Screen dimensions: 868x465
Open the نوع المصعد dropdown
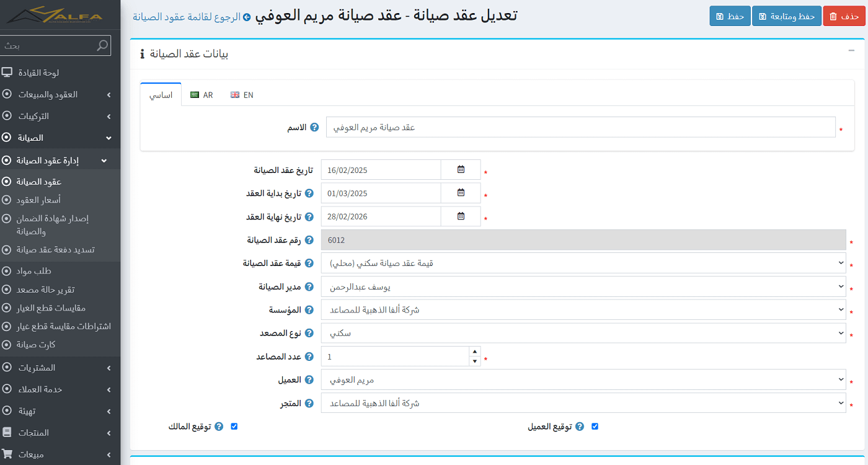(583, 333)
